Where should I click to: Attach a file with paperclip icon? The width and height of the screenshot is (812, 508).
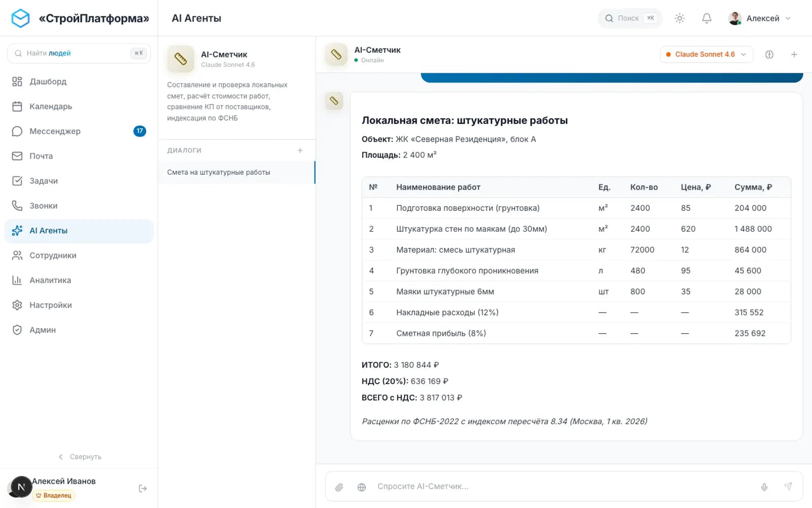[x=339, y=487]
